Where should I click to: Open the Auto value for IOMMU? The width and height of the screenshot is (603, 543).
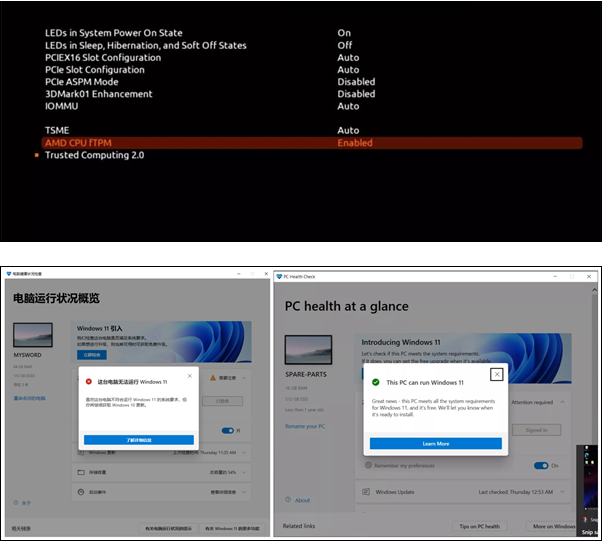point(348,106)
